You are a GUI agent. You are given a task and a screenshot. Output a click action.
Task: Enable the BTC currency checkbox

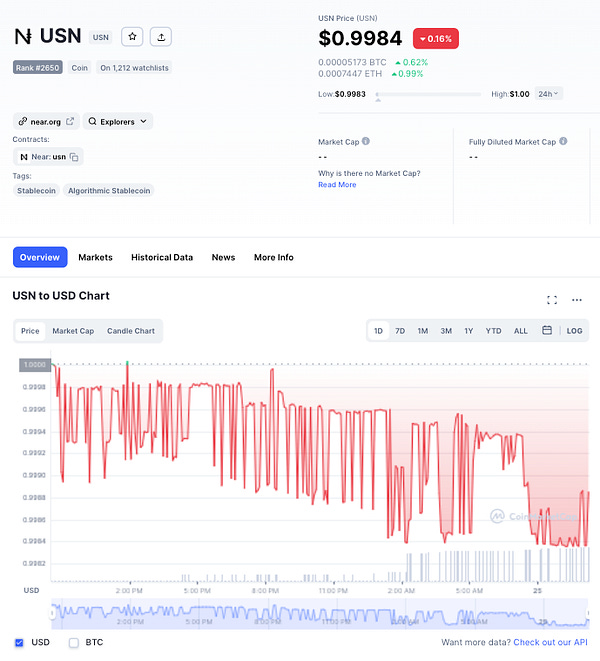74,642
